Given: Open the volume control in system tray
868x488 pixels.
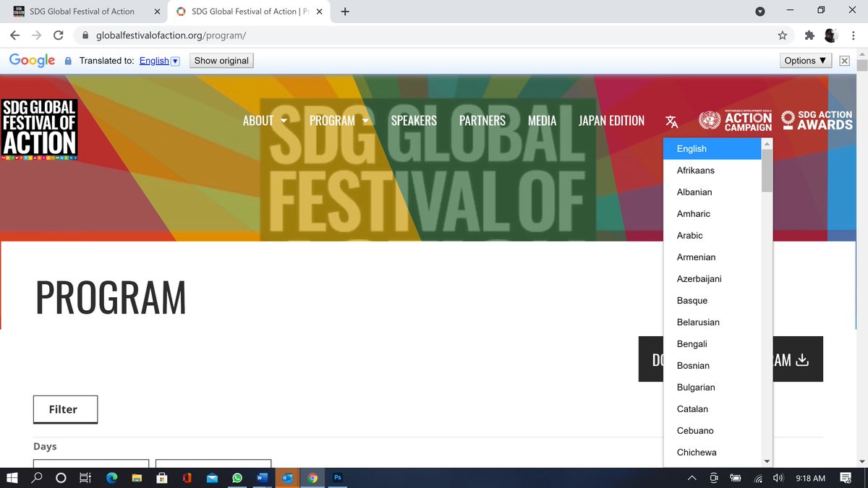Looking at the screenshot, I should (778, 478).
